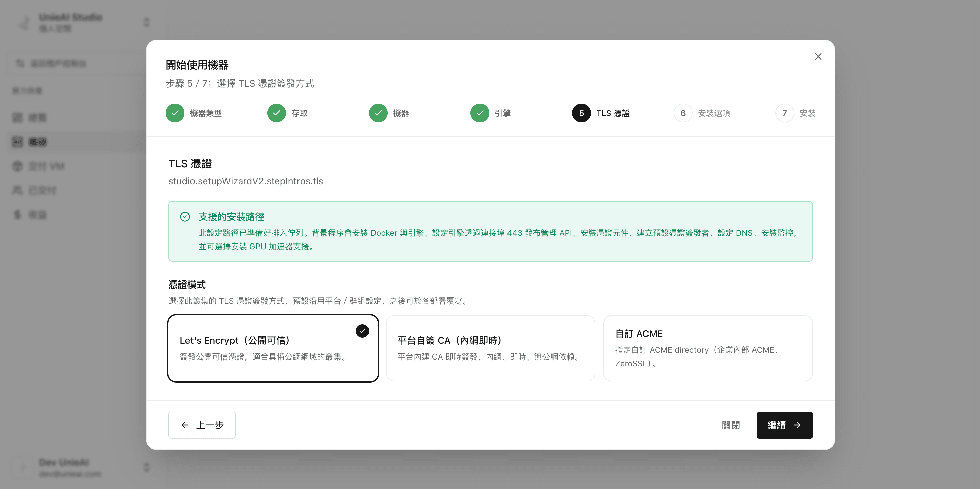The width and height of the screenshot is (980, 489).
Task: Click the check-circle icon beside 支援的安裝路徑
Action: coord(185,217)
